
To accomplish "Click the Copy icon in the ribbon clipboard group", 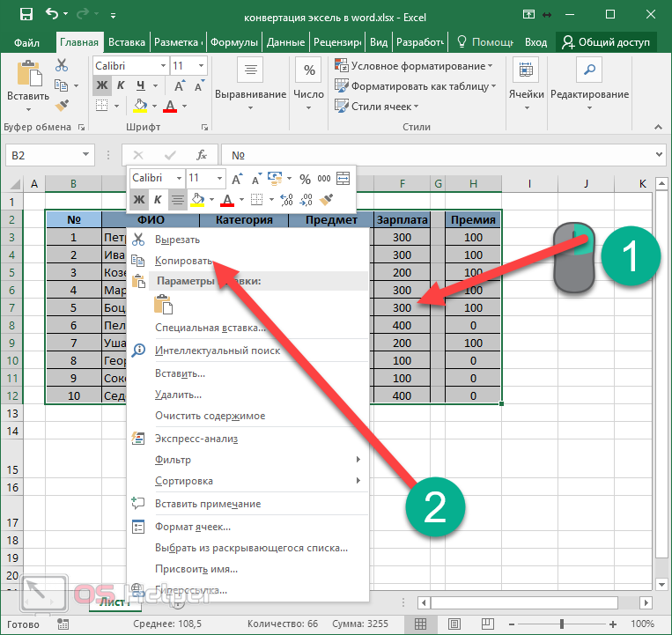I will (62, 85).
